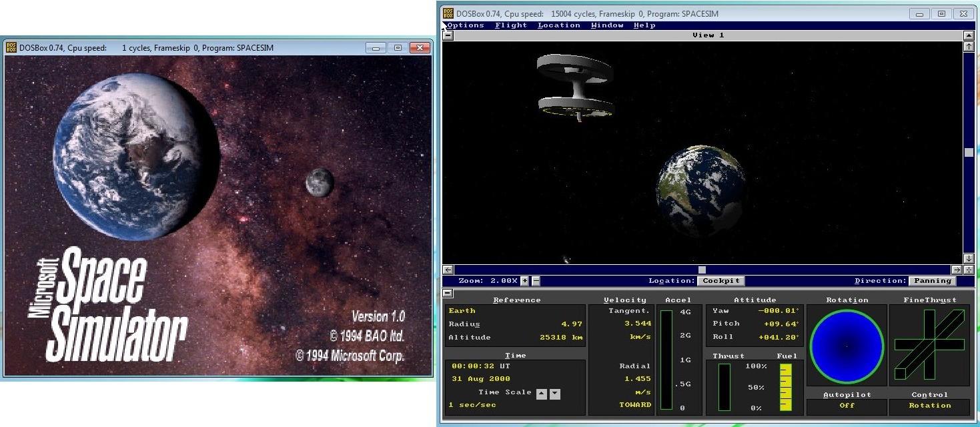The height and width of the screenshot is (427, 980).
Task: Click the Altitude value 25318 km
Action: [560, 338]
